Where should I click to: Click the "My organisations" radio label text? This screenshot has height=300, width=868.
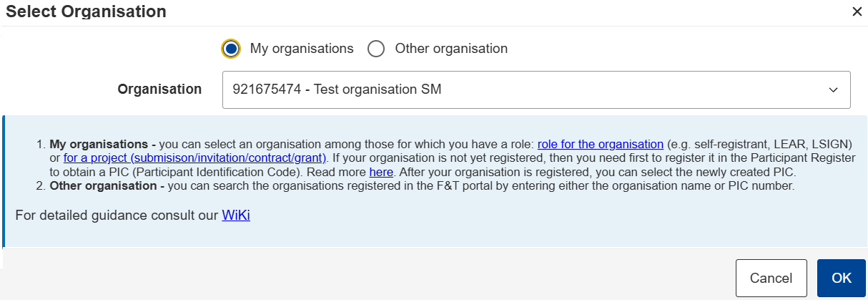click(302, 49)
